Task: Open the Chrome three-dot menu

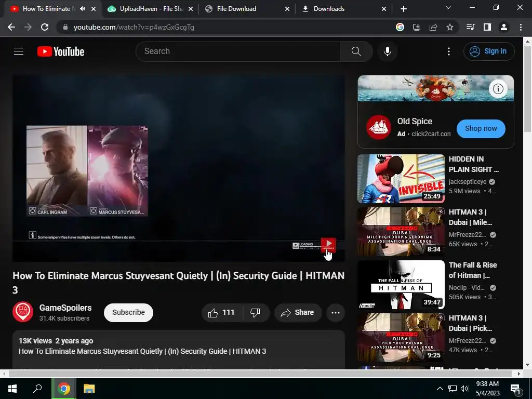Action: click(x=521, y=27)
